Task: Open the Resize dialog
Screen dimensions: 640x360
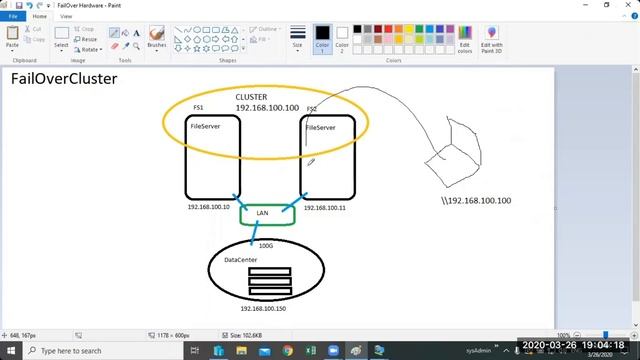Action: click(x=85, y=39)
